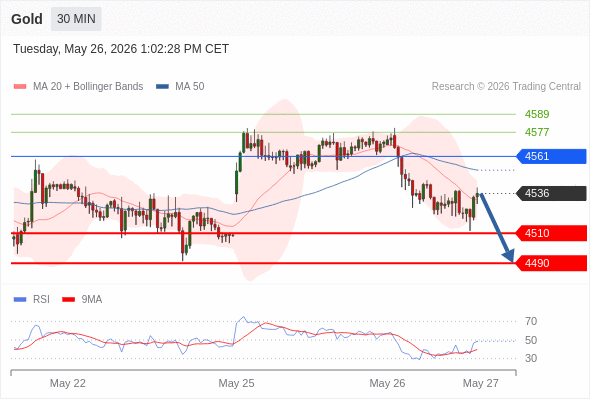Click the 4589 resistance level label
This screenshot has height=400, width=590.
[x=537, y=114]
